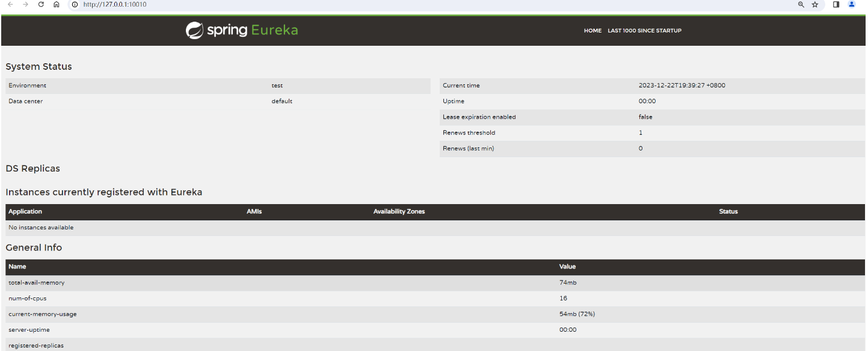Screen dimensions: 868x351
Task: Select the Environment label
Action: coord(27,85)
